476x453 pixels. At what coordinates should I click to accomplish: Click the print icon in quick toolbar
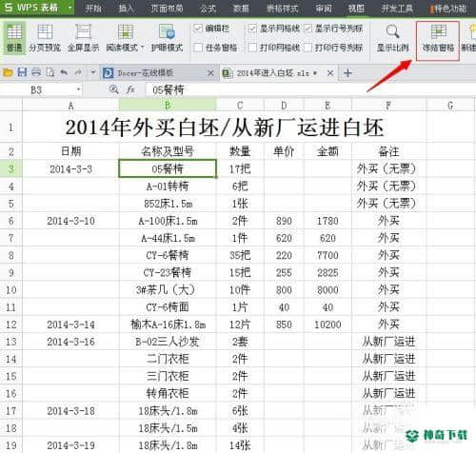[36, 72]
